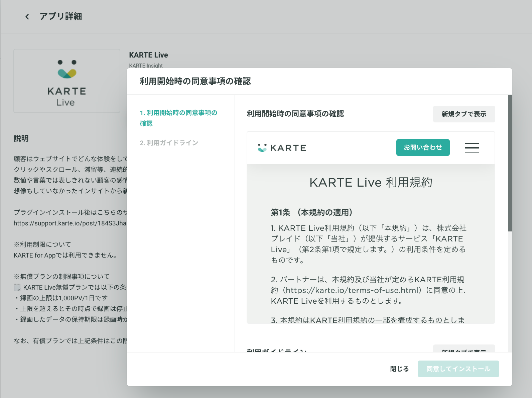Click the ※利用制限について note
The width and height of the screenshot is (532, 398).
pos(42,244)
